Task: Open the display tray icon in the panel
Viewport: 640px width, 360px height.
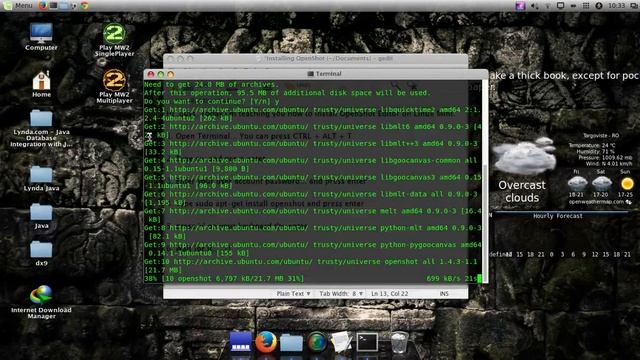Action: tap(560, 6)
